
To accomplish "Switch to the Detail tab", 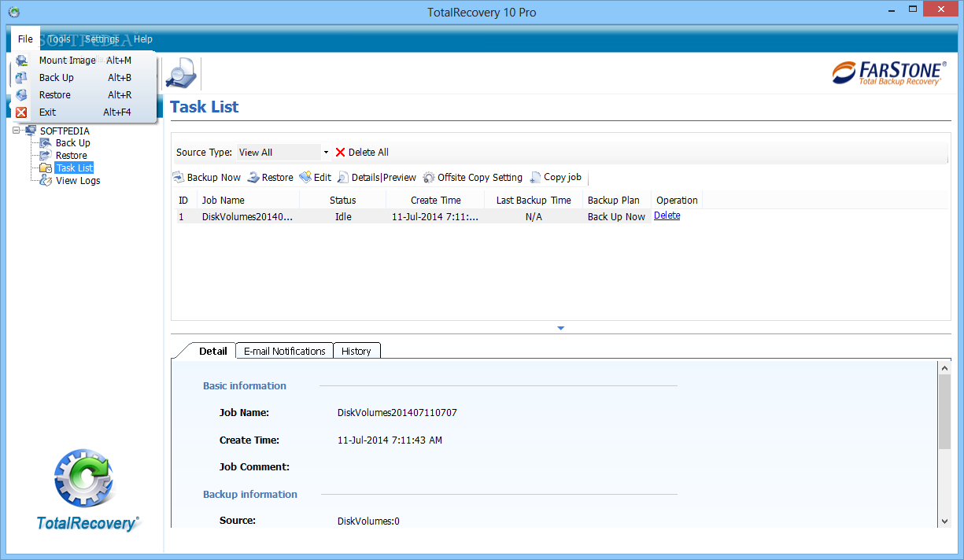I will click(x=213, y=351).
